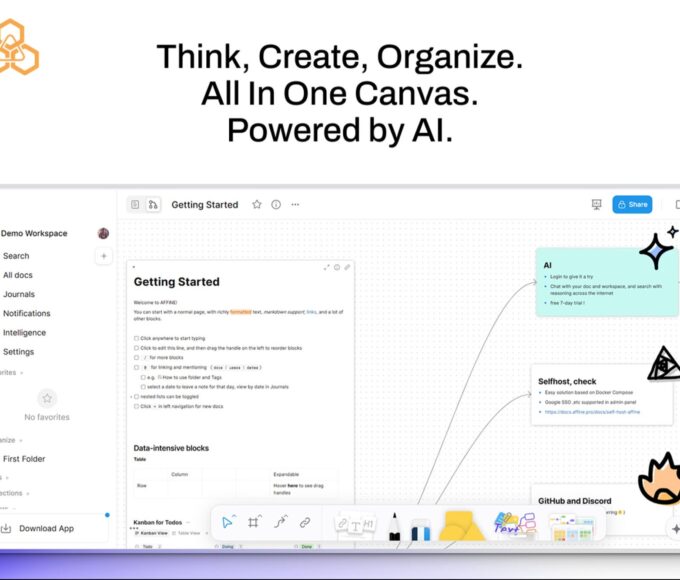Go to Journals in the sidebar
Screen dimensions: 680x580
(x=18, y=294)
